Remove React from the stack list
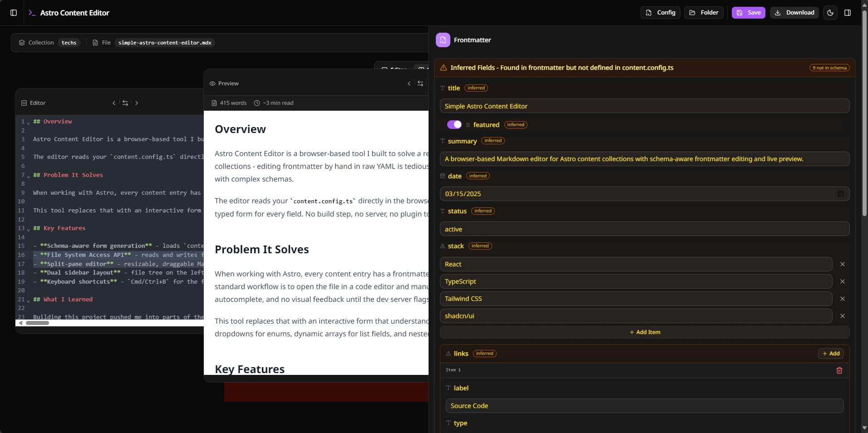The height and width of the screenshot is (433, 868). click(843, 264)
